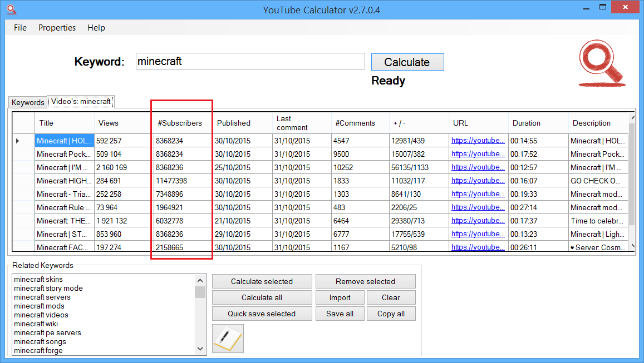Sort by the URL column header
The height and width of the screenshot is (363, 644).
click(479, 123)
